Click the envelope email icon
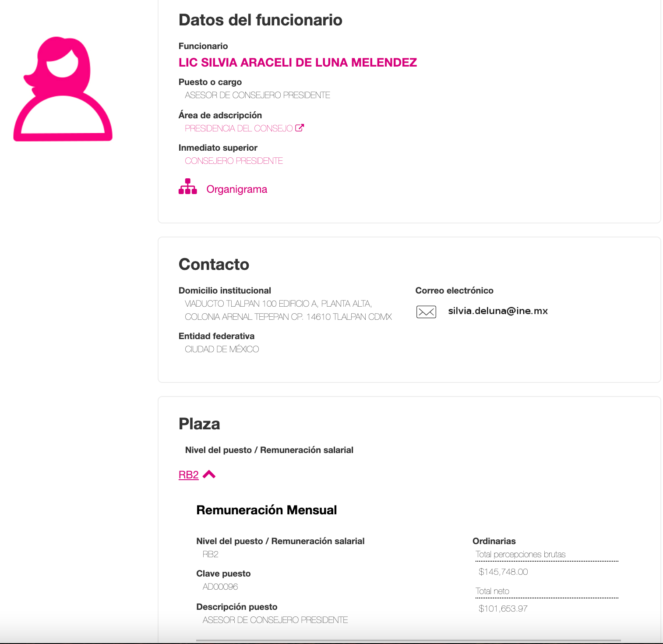This screenshot has width=663, height=644. (426, 311)
